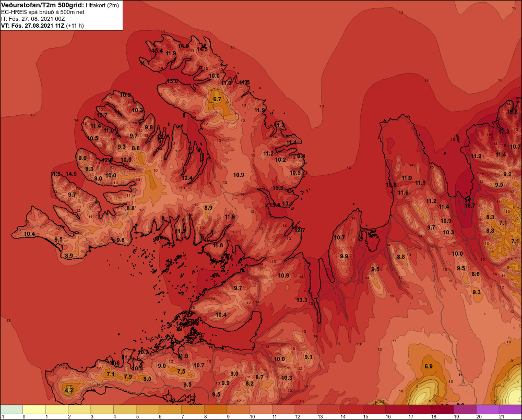Click the legend swatch between 16 and 17
Screen dimensions: 522x420
tap(397, 410)
